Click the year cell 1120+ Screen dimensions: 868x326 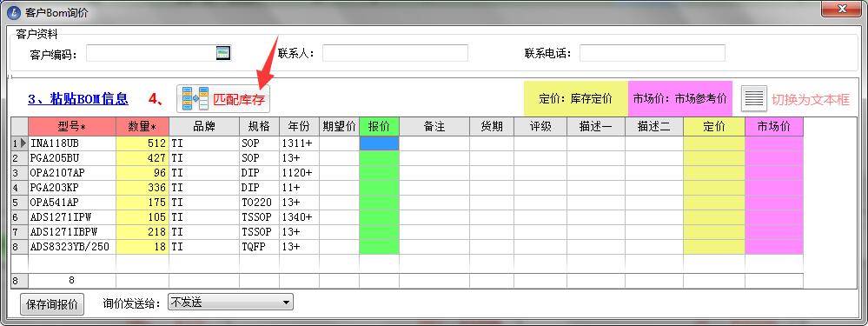[x=299, y=173]
